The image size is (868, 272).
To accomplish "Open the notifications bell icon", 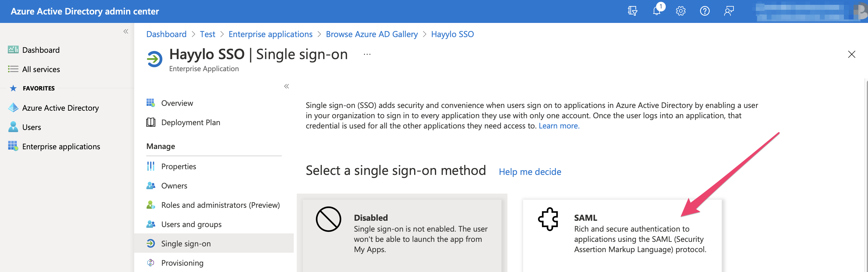I will click(x=656, y=11).
